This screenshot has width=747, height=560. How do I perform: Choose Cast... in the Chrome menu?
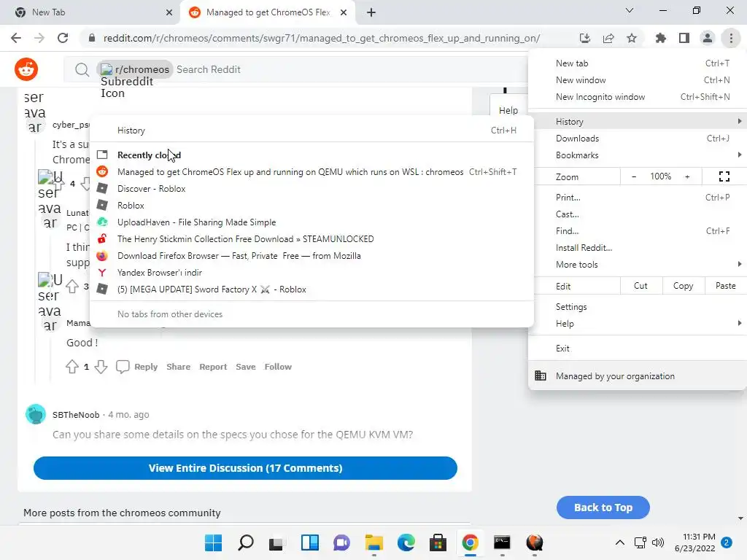tap(637, 214)
